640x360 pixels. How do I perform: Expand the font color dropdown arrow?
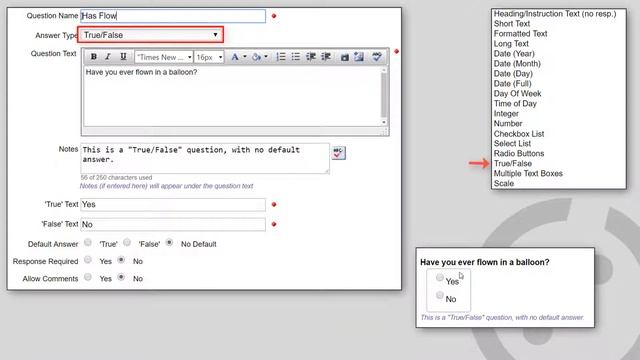click(x=245, y=56)
